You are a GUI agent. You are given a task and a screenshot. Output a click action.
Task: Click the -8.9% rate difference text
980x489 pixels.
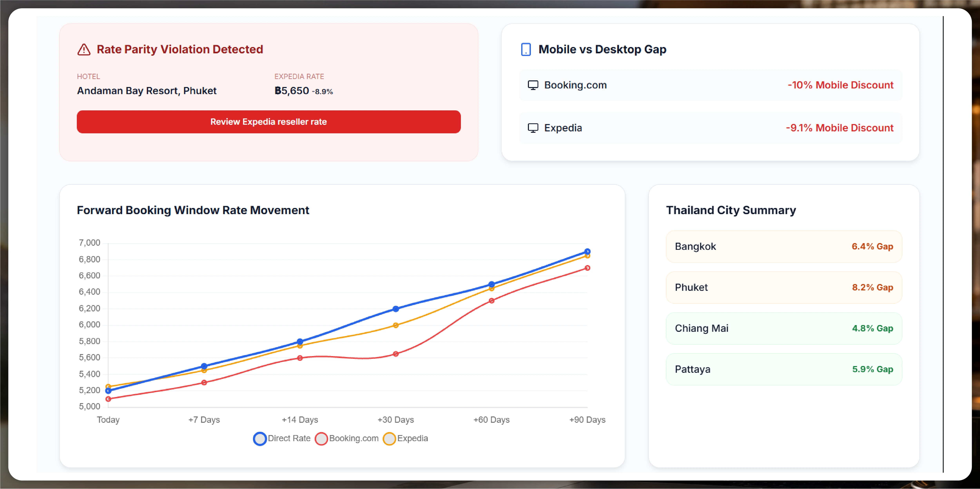(x=322, y=92)
